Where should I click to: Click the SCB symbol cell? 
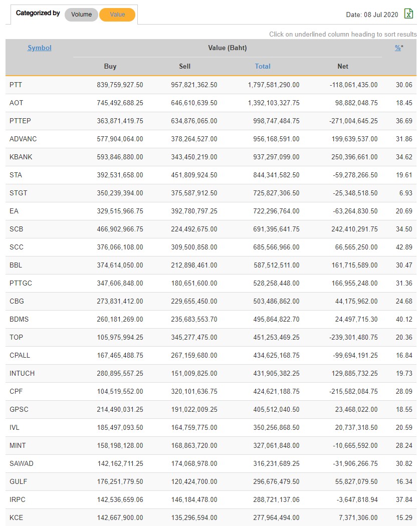[x=17, y=229]
